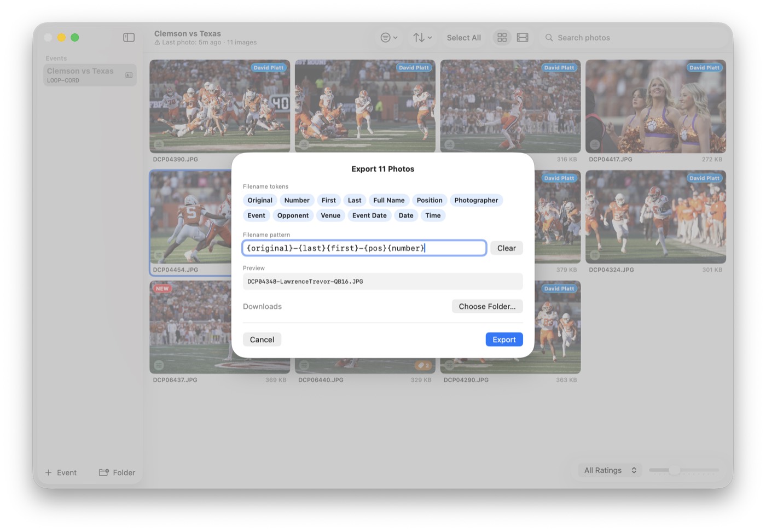This screenshot has width=766, height=532.
Task: Add the Photographer token
Action: coord(476,200)
